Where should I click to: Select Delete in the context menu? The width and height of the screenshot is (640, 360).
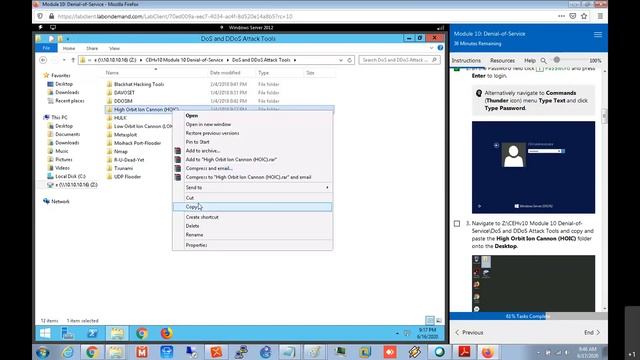(252, 226)
